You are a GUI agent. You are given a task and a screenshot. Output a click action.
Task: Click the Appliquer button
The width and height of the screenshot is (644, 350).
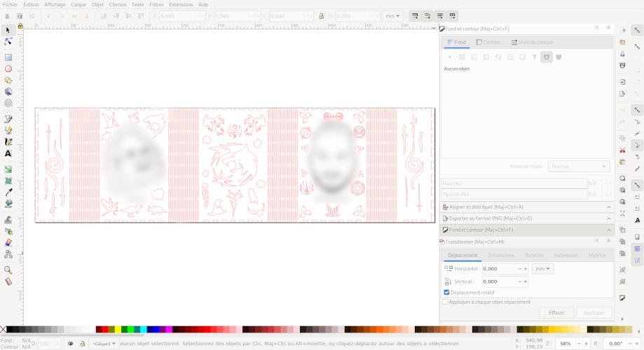coord(594,313)
